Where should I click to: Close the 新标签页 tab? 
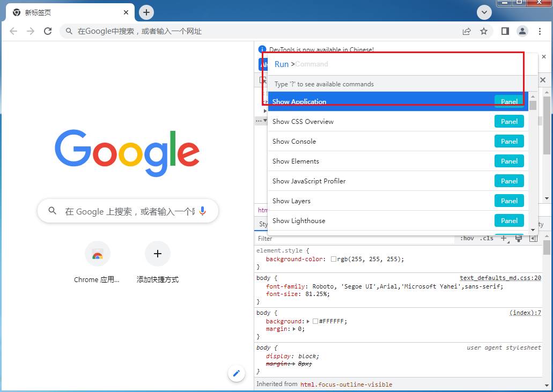pos(126,13)
